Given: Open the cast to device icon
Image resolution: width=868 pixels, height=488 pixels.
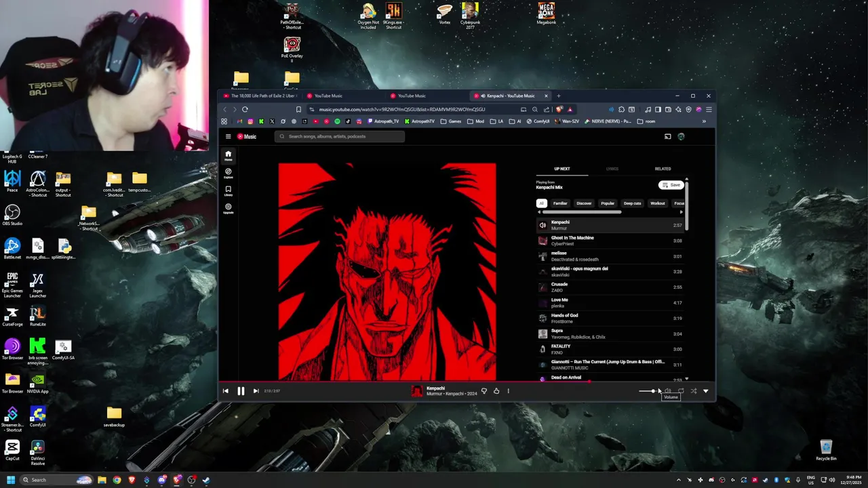Looking at the screenshot, I should tap(668, 137).
